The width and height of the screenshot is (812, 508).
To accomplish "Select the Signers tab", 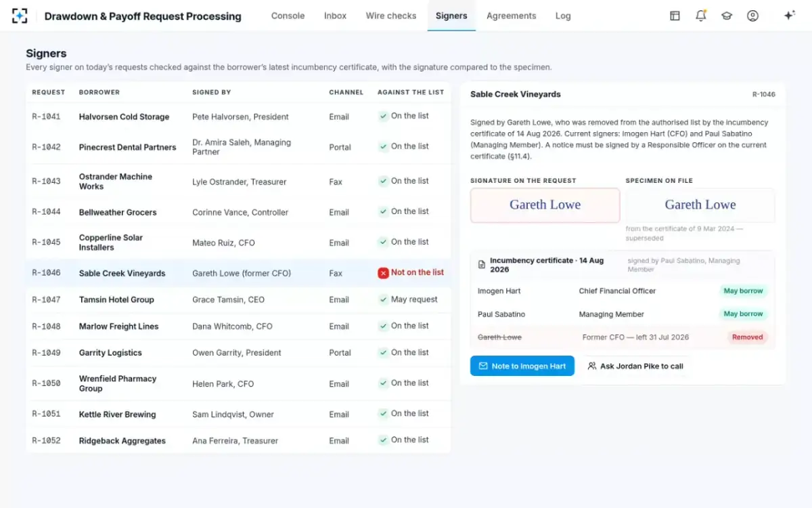I will pos(451,16).
